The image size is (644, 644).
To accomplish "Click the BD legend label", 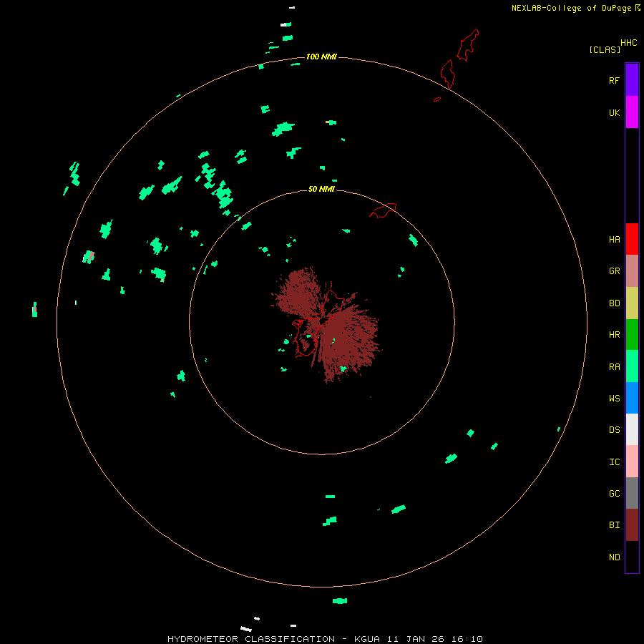I will [614, 303].
